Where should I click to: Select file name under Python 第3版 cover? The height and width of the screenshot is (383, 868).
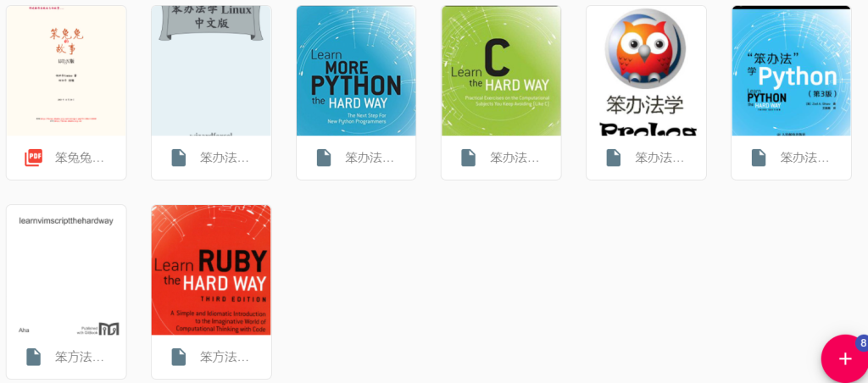pos(804,158)
